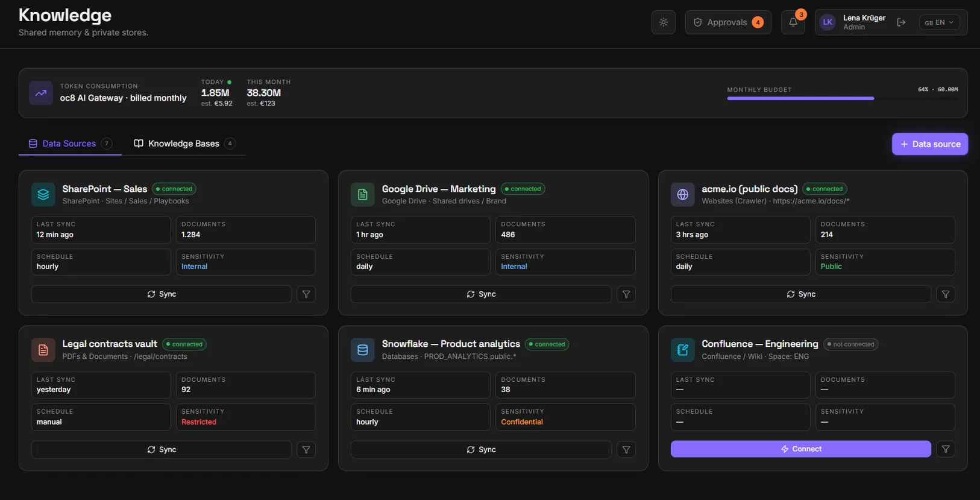The height and width of the screenshot is (500, 980).
Task: Sync the Snowflake — Product analytics source
Action: (x=481, y=449)
